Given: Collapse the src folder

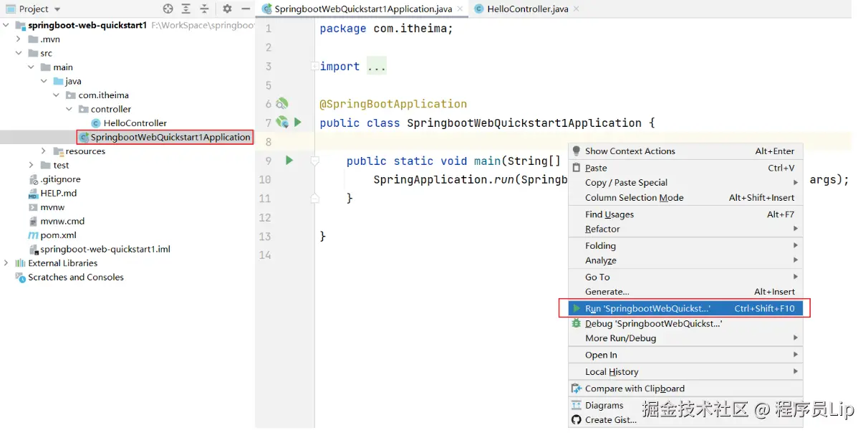Looking at the screenshot, I should [19, 53].
